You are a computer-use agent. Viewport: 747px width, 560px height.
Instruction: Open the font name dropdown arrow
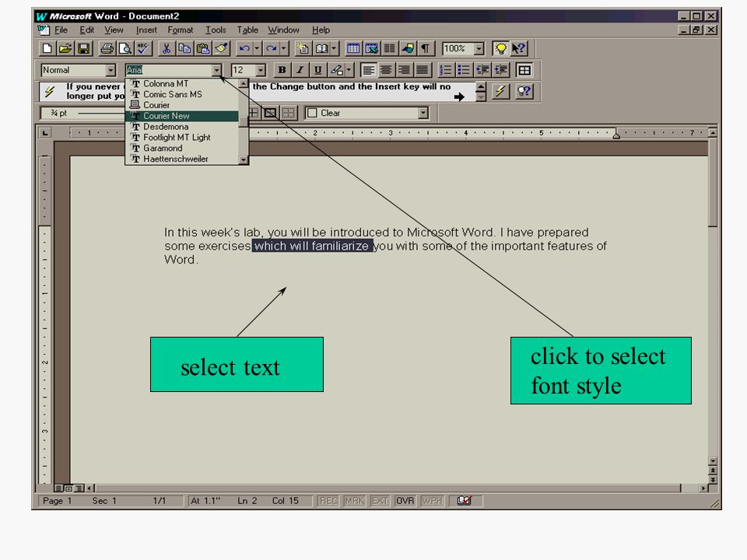217,70
